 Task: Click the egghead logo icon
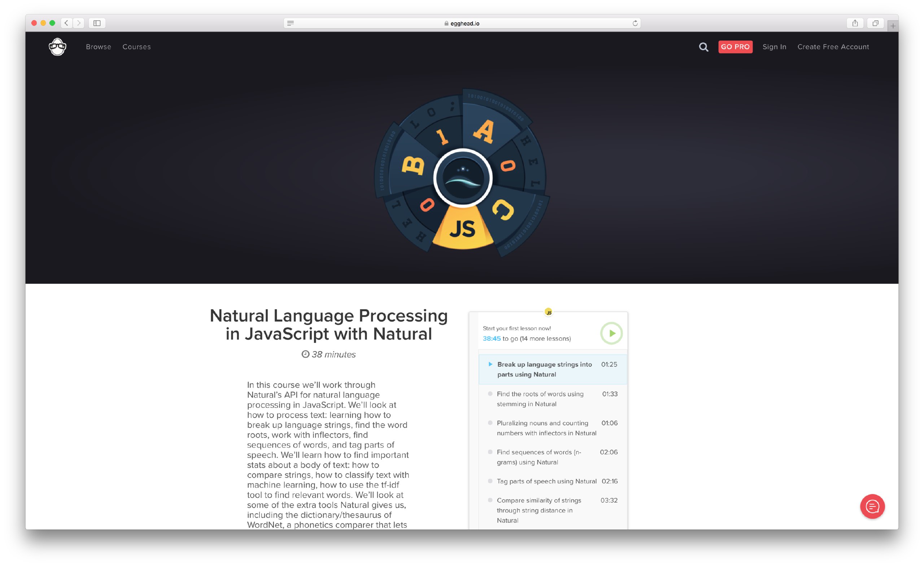click(57, 47)
